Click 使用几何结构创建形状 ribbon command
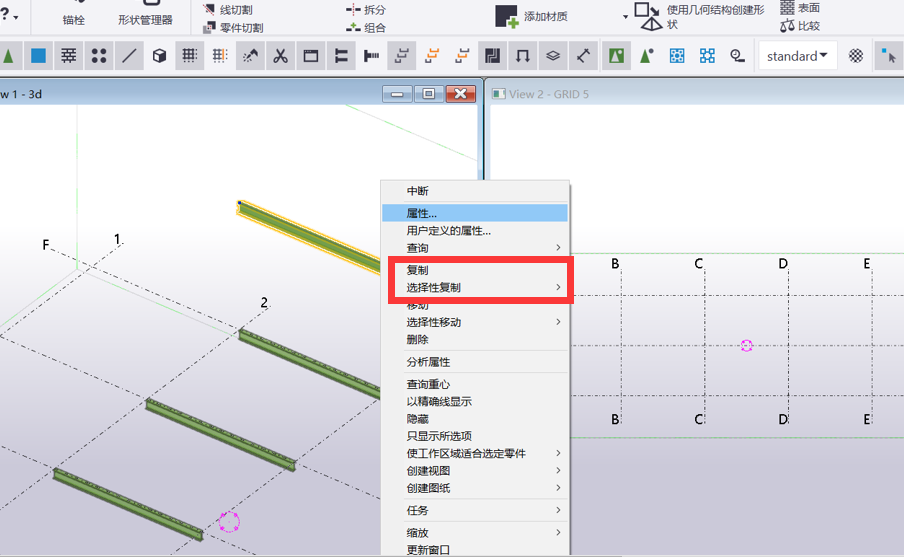The image size is (904, 557). click(700, 17)
